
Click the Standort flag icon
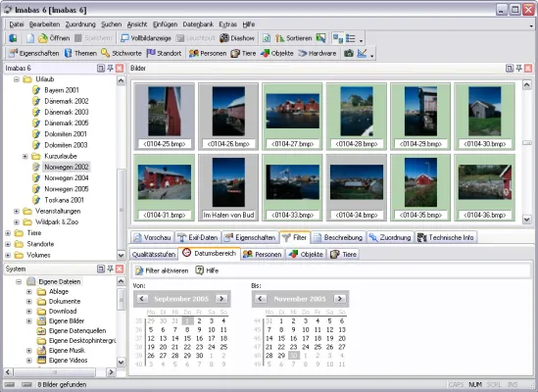point(151,53)
